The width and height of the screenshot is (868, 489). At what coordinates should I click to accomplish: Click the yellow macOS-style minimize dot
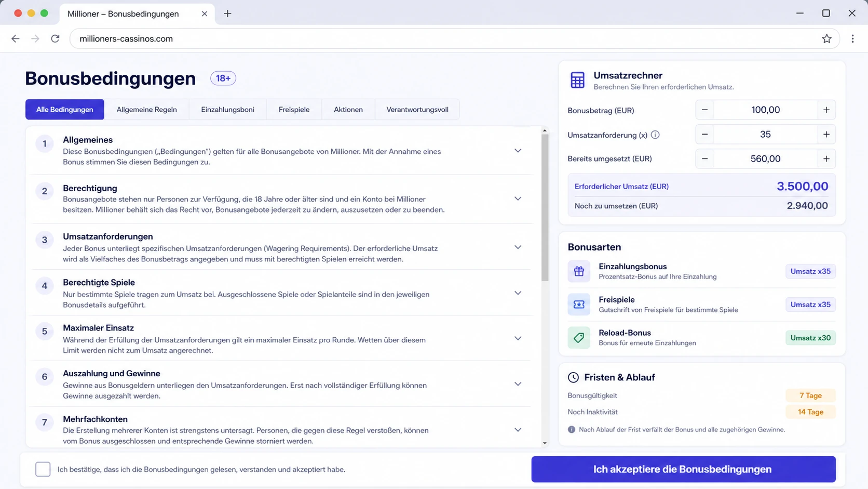pyautogui.click(x=31, y=14)
